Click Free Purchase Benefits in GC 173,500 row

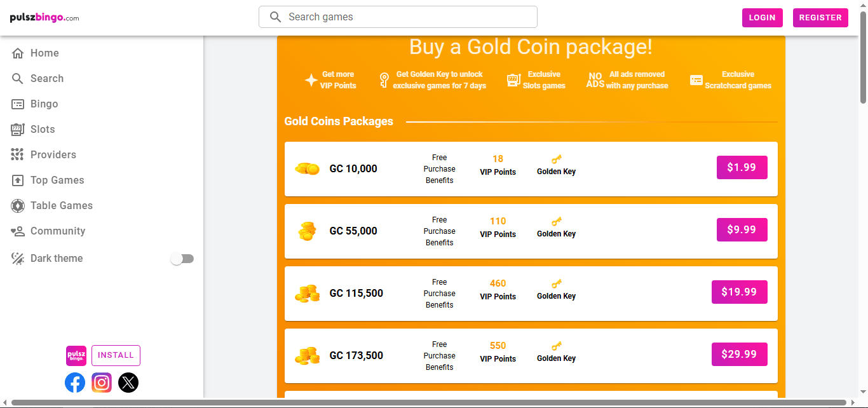440,356
